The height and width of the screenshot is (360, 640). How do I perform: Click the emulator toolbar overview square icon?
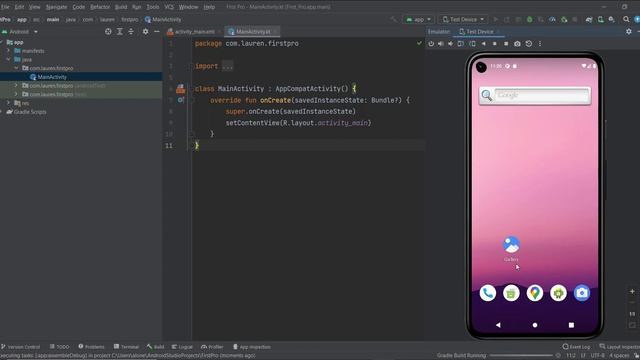(x=506, y=44)
